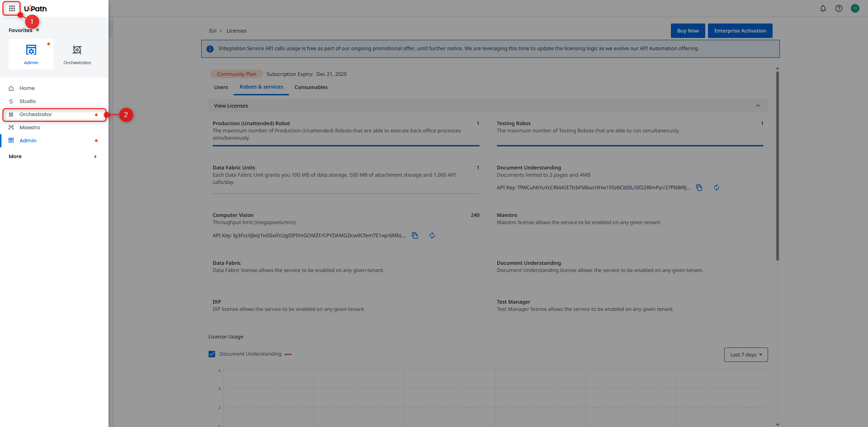Click the Subscription Expiry date Dec 21, 2025
The image size is (868, 427).
(331, 74)
